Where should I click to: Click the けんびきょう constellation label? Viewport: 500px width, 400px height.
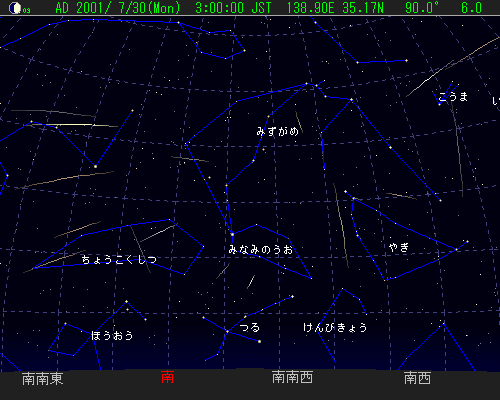point(335,327)
